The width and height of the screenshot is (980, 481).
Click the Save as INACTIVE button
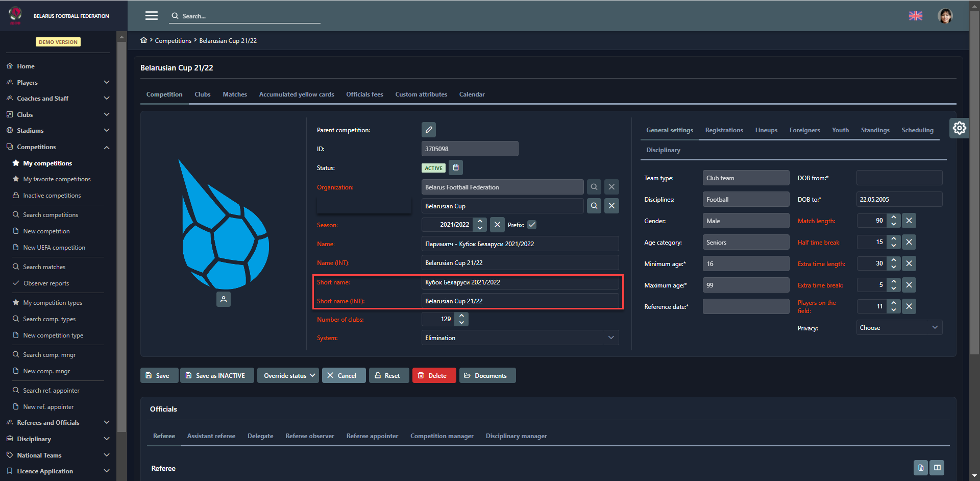216,375
